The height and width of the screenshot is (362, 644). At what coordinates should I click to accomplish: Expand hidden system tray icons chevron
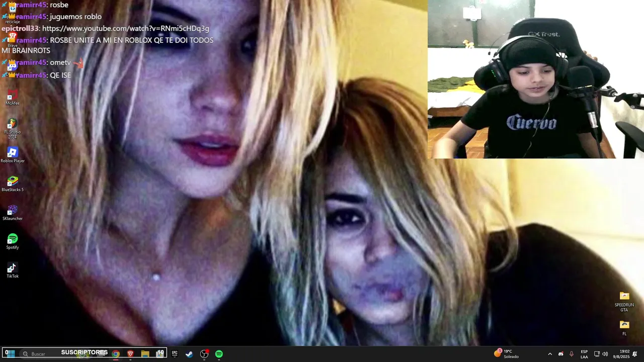point(550,354)
